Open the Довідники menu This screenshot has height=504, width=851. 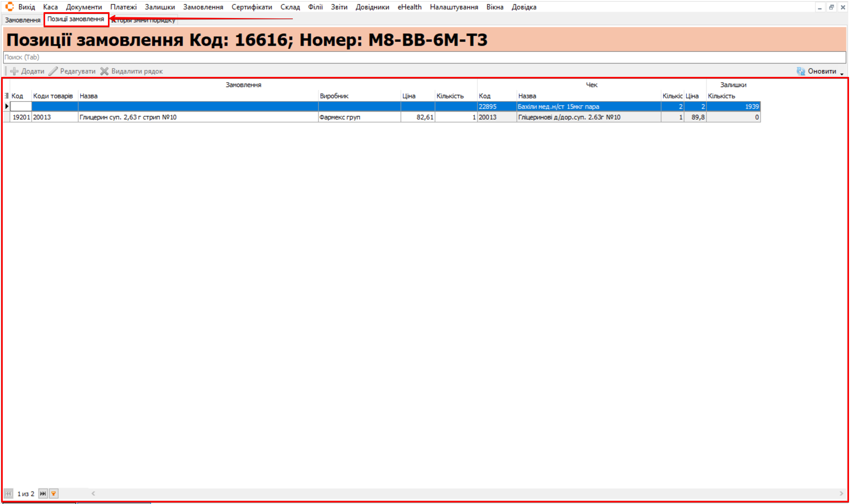(x=372, y=7)
